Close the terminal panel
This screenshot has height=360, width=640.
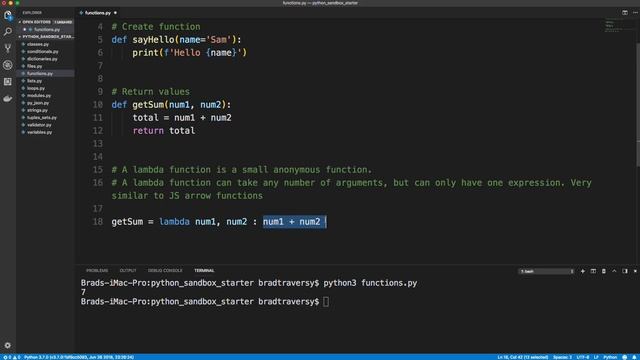[x=635, y=271]
